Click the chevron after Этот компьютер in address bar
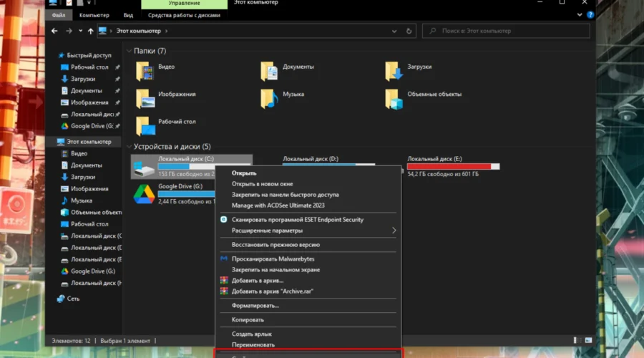Screen dimensions: 644x358 pos(166,31)
